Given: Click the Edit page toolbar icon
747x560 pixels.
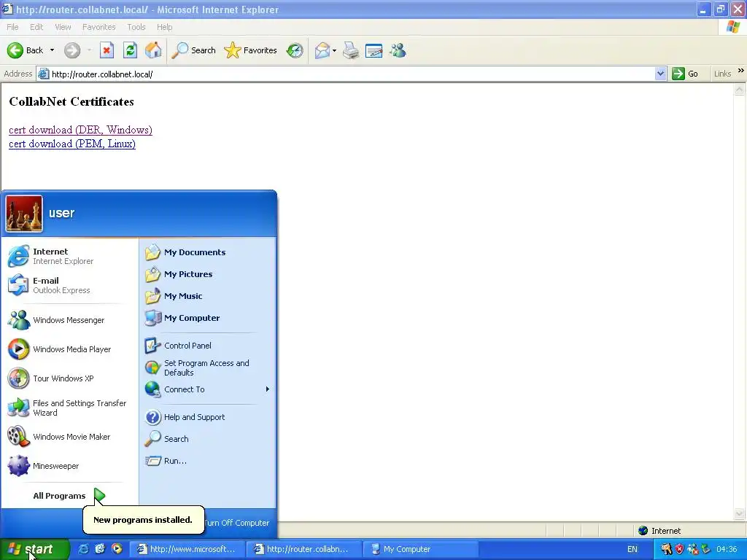Looking at the screenshot, I should tap(374, 50).
